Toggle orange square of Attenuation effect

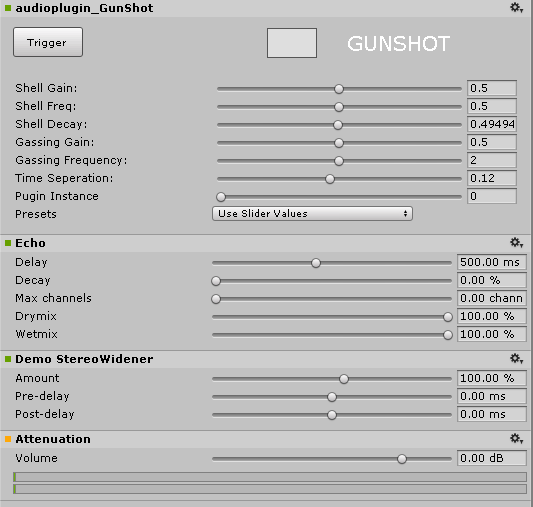pos(8,439)
